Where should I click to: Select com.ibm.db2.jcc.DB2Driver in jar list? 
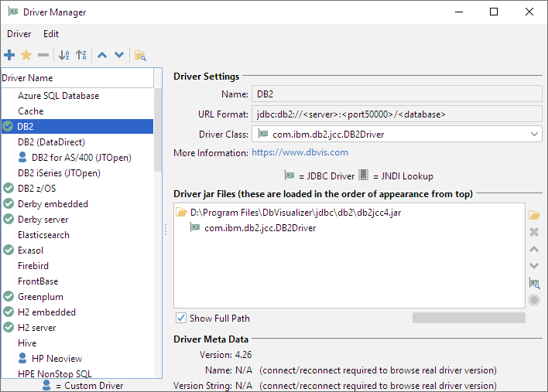[x=259, y=227]
